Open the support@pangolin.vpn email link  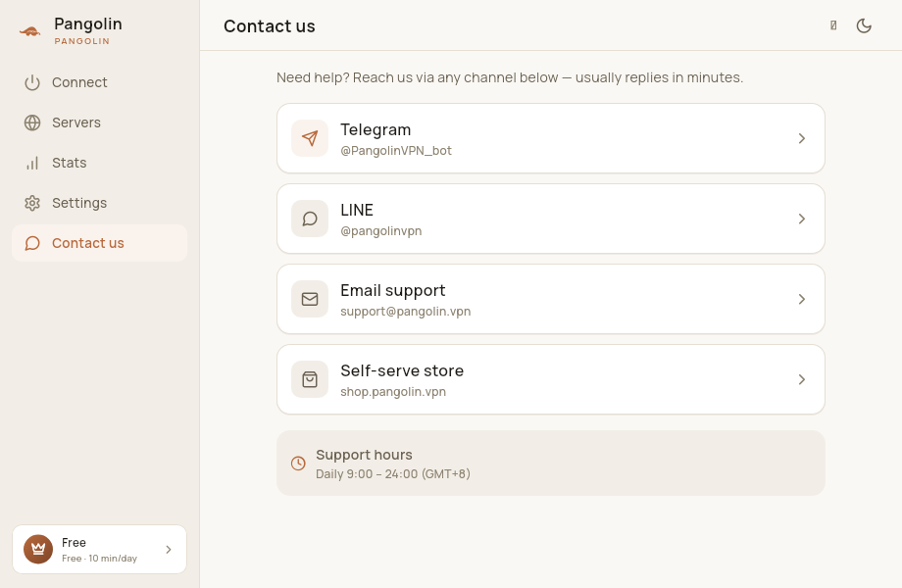pos(406,312)
